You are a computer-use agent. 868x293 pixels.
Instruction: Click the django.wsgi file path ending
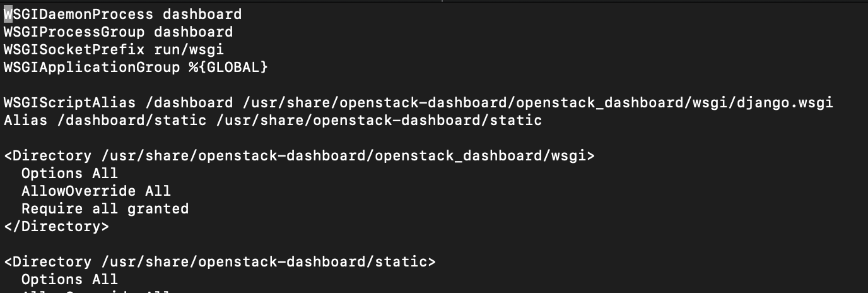tap(784, 102)
